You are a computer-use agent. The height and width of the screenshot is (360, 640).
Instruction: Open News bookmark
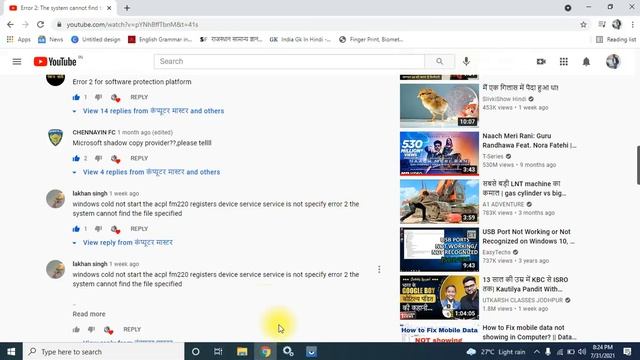pyautogui.click(x=51, y=40)
